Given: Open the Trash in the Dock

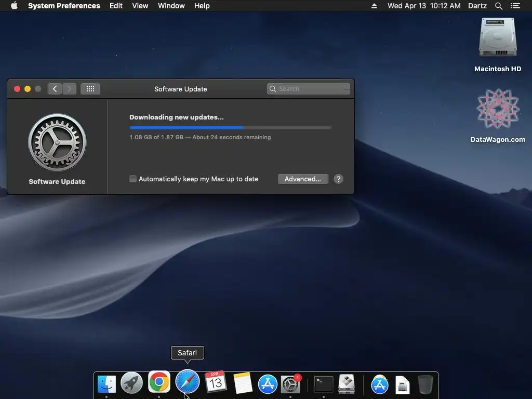Looking at the screenshot, I should tap(425, 384).
